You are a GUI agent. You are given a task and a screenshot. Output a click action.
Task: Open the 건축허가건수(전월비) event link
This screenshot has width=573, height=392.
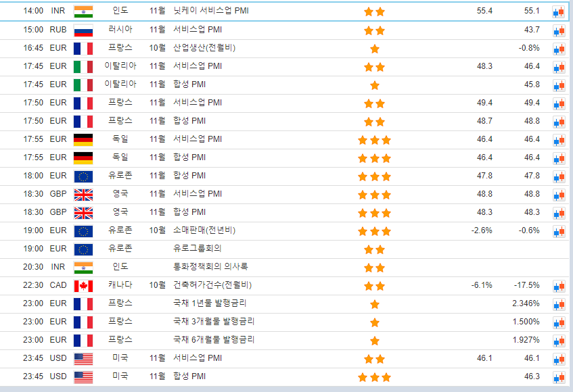pyautogui.click(x=212, y=285)
